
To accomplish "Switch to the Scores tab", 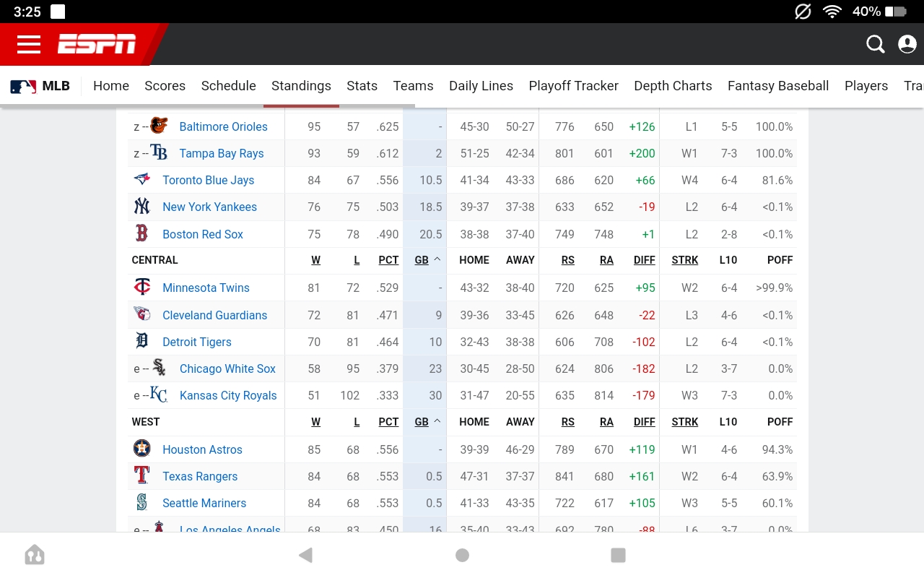I will point(165,86).
